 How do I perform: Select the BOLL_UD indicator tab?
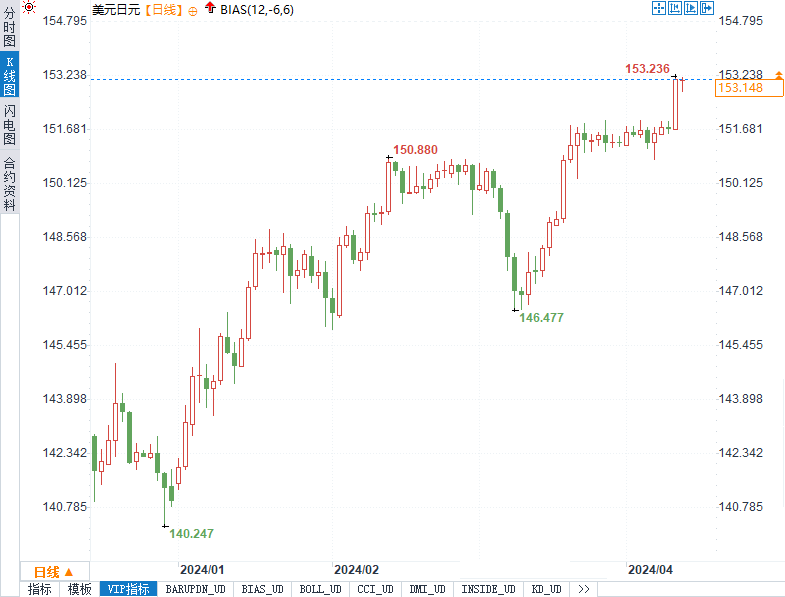click(321, 589)
